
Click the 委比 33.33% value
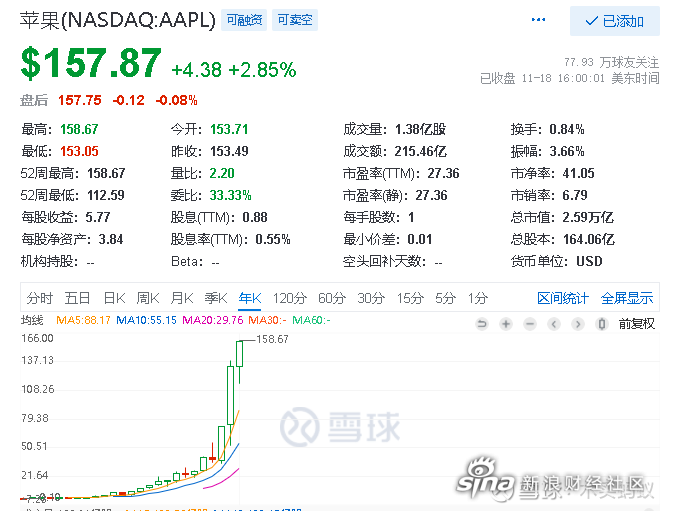pos(230,196)
